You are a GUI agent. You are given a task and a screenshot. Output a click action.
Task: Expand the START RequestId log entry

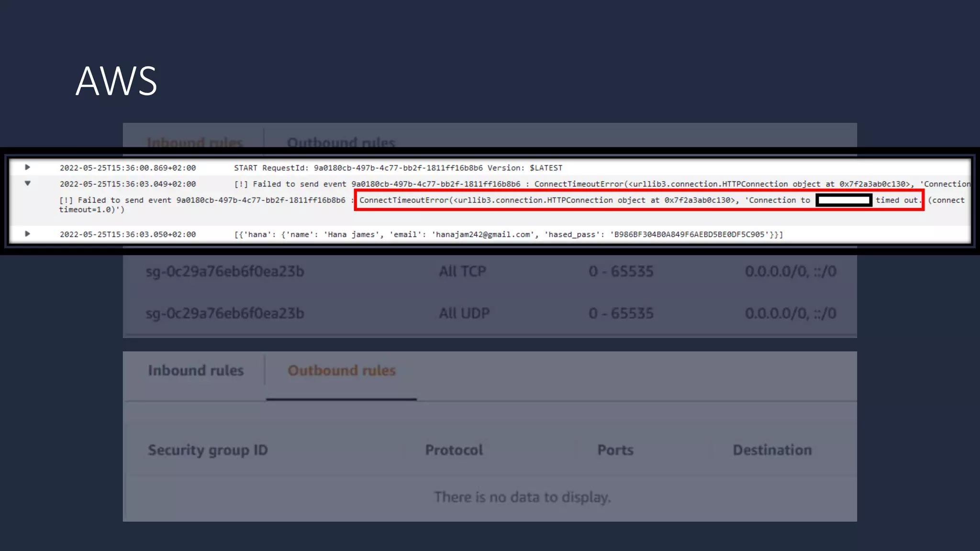click(x=27, y=167)
